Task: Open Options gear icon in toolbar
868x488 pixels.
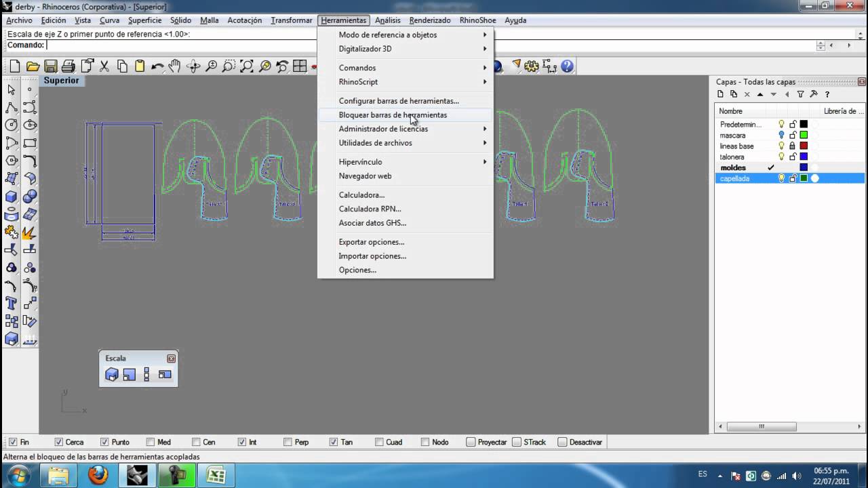Action: (x=532, y=66)
